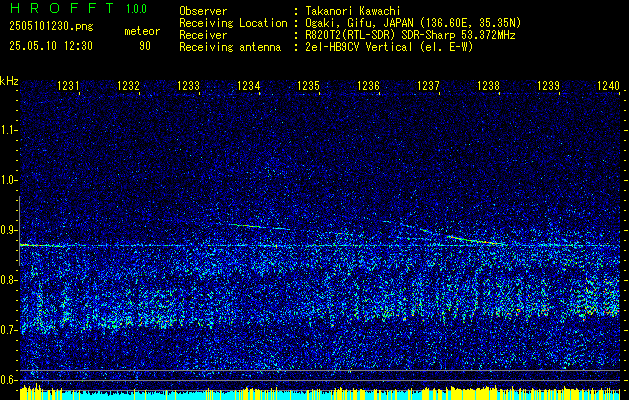Viewport: 629px width, 400px height.
Task: Select the R820T2(RTL-SDR) SDR-Sharp 53.372MHz text
Action: [x=410, y=35]
